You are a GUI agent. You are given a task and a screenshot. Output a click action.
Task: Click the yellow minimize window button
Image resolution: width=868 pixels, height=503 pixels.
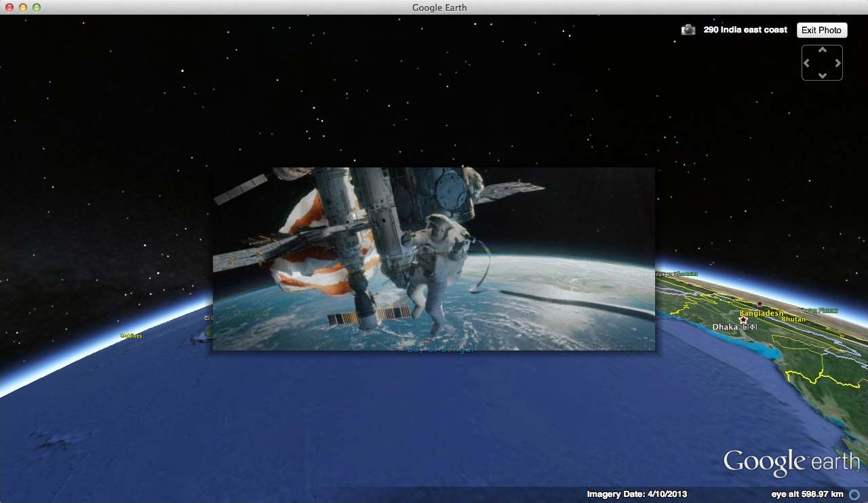pos(23,7)
